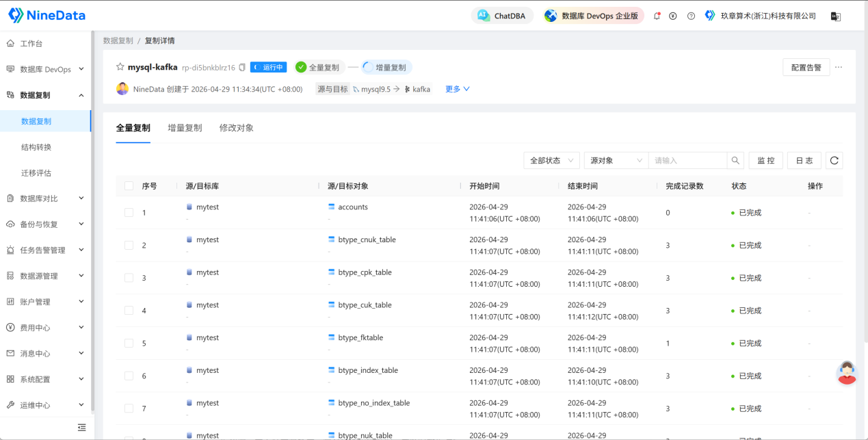The image size is (868, 440).
Task: Check the btype_cpk_table row checkbox
Action: 129,278
